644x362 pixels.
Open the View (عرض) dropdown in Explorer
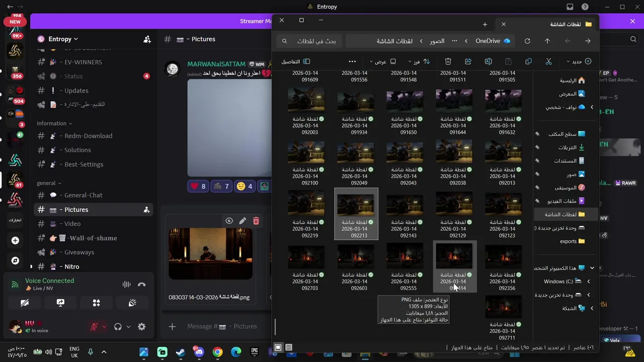(383, 61)
